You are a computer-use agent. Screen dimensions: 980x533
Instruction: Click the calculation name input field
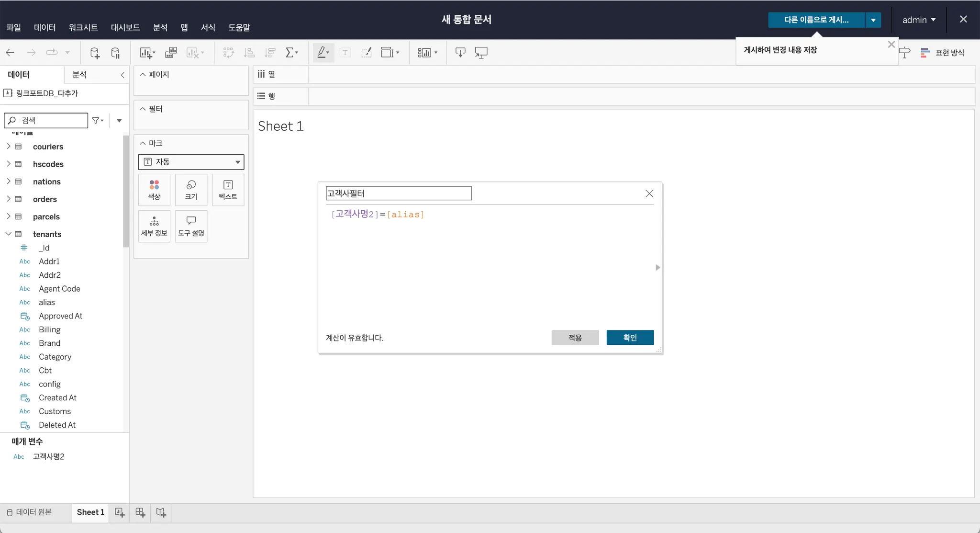(x=398, y=193)
